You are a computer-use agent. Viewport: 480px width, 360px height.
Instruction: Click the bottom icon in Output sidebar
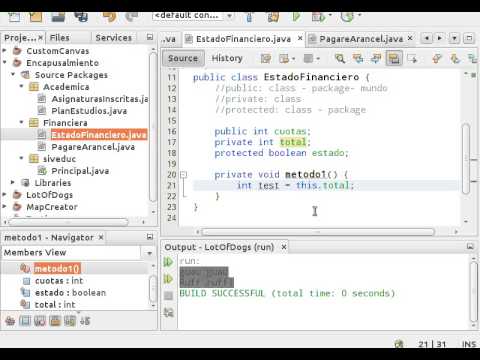coord(169,312)
